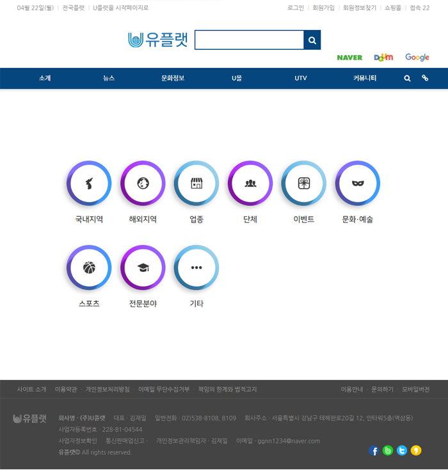The image size is (448, 476).
Task: Open the 문화·예술 mask icon
Action: 358,184
